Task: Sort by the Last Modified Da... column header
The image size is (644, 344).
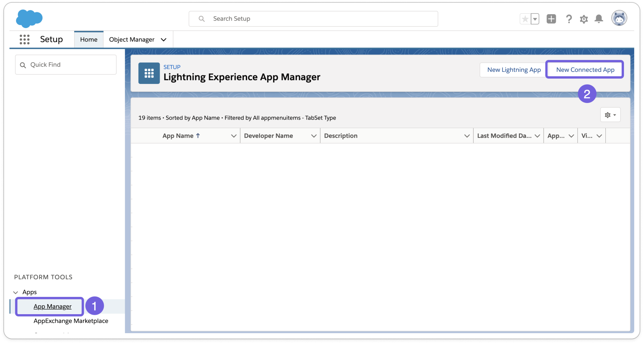Action: coord(504,136)
